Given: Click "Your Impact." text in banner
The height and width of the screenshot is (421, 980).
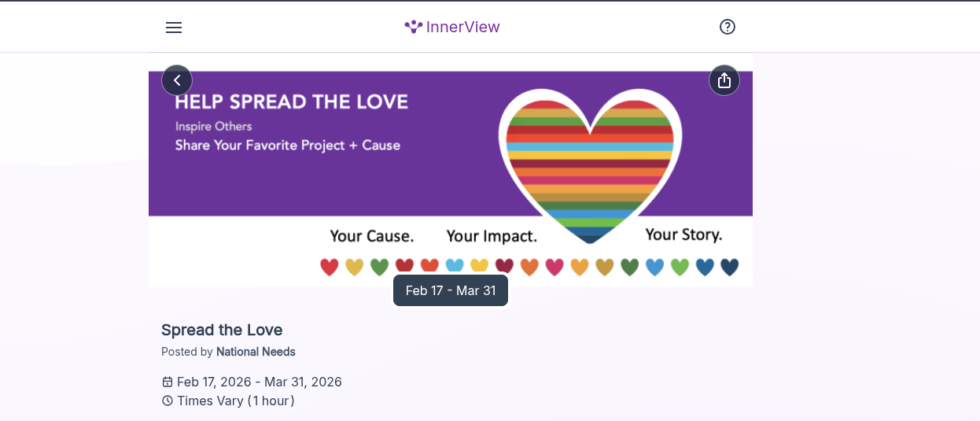Looking at the screenshot, I should pos(492,236).
